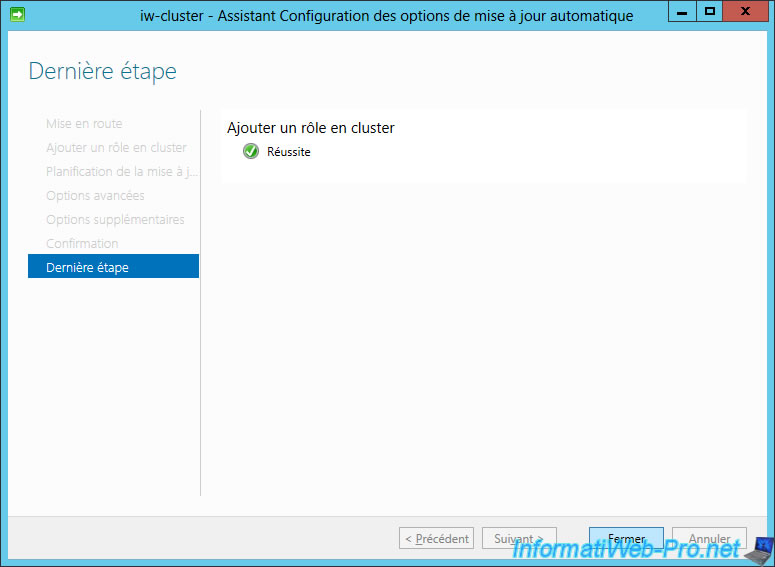Select the Dernière étape step

point(114,266)
